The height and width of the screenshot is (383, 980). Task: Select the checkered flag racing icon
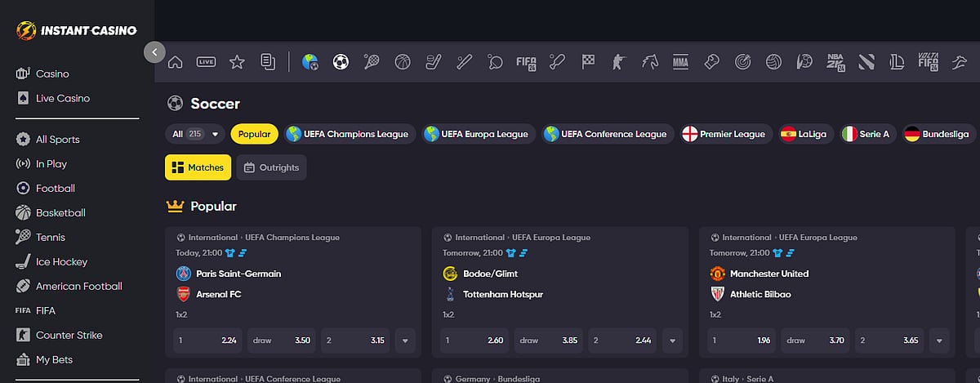point(588,61)
